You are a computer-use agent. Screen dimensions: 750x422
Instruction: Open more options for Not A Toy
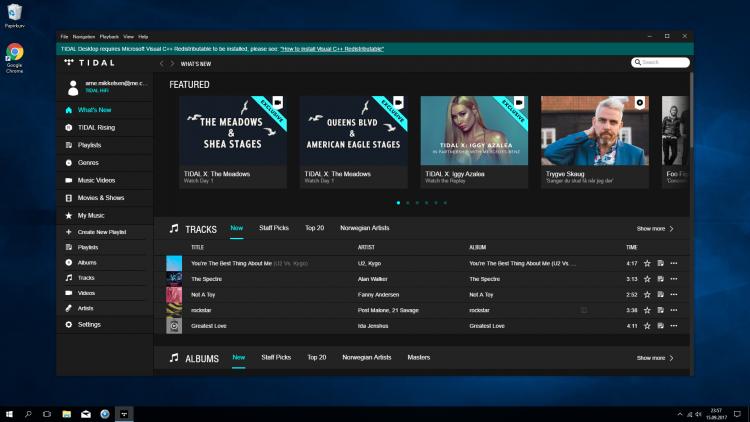tap(674, 295)
